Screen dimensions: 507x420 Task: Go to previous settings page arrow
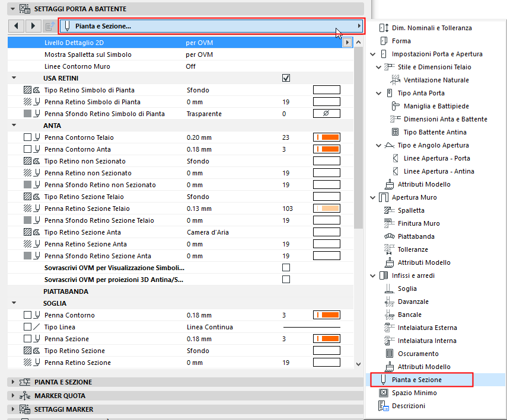coord(16,26)
